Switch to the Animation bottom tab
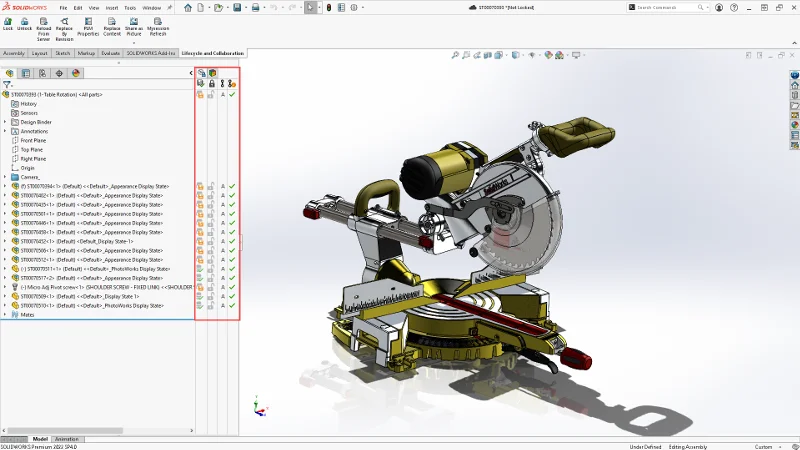Viewport: 800px width, 450px height. tap(67, 439)
